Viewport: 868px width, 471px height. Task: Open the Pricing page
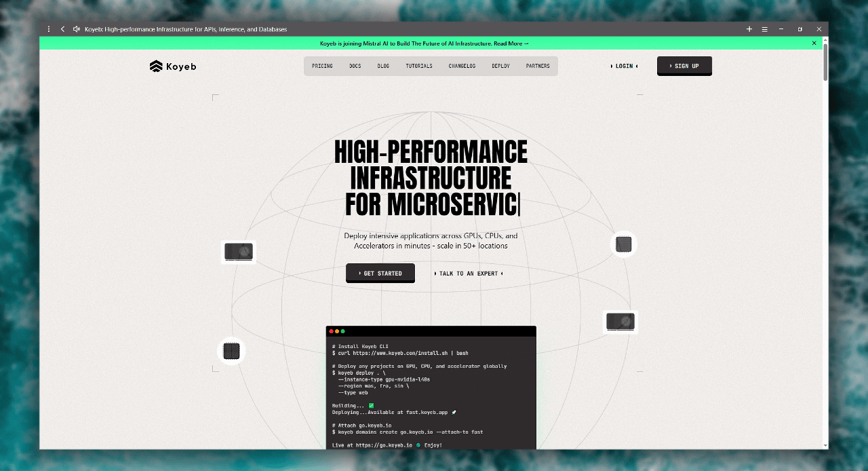(x=322, y=66)
